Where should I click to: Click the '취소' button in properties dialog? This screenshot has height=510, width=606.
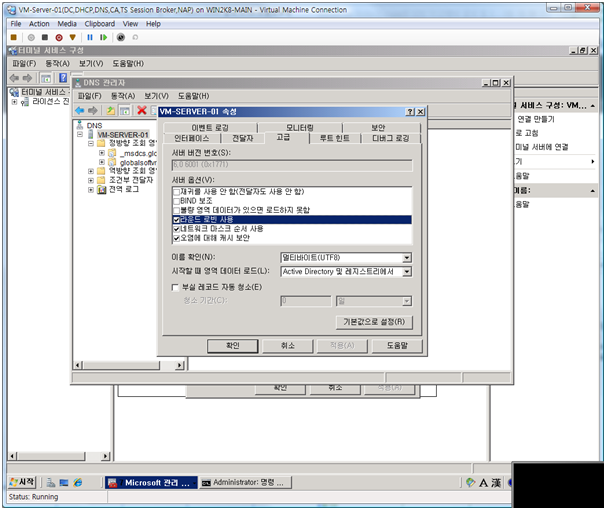[288, 346]
